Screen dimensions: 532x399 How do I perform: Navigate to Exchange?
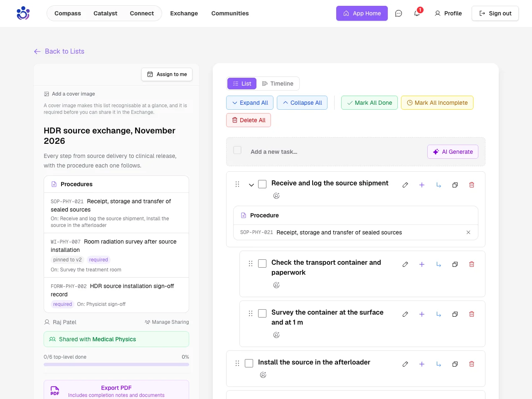coord(184,13)
